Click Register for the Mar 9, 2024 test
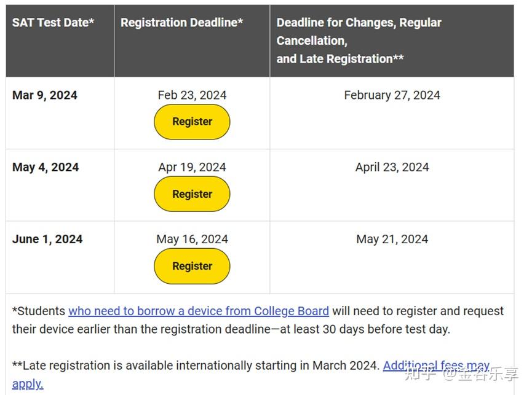 (192, 122)
